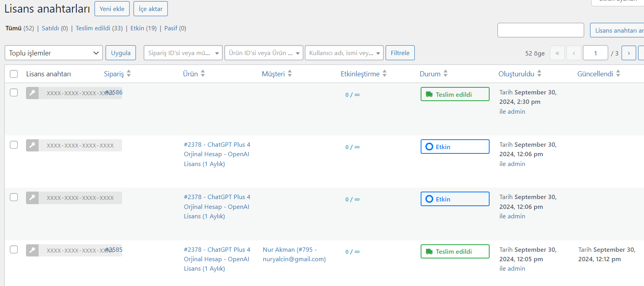Expand the Sipariş ID'si filter dropdown
Image resolution: width=644 pixels, height=286 pixels.
[x=183, y=53]
